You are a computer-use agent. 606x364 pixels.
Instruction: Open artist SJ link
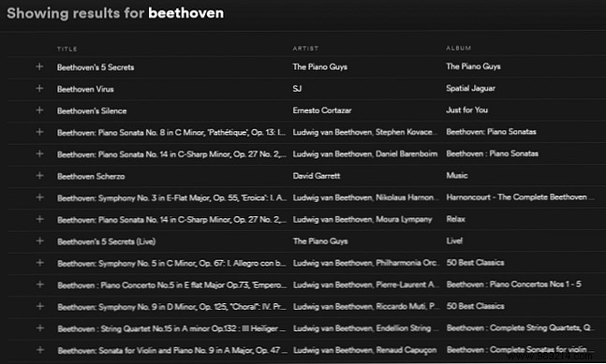point(297,89)
